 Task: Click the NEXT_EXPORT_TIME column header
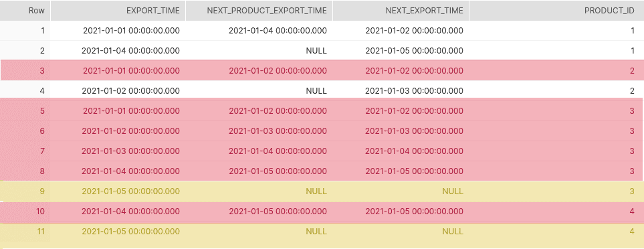pyautogui.click(x=401, y=11)
